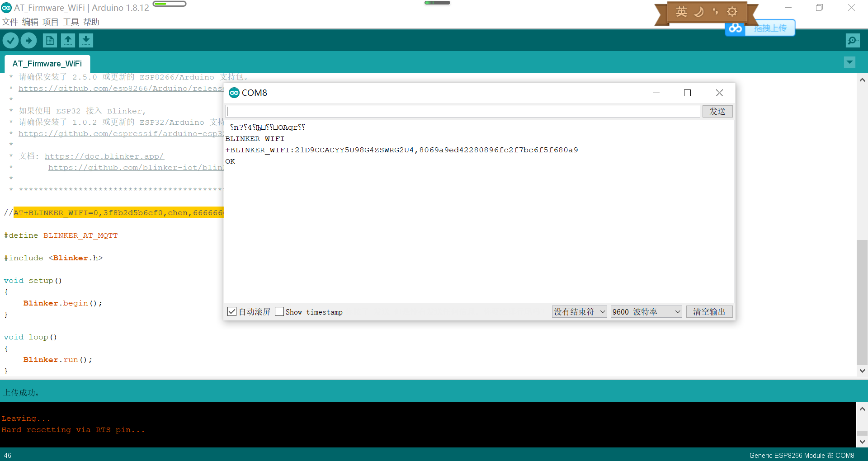Click the Arduino logo in COM8 window
The width and height of the screenshot is (868, 461).
(x=234, y=93)
